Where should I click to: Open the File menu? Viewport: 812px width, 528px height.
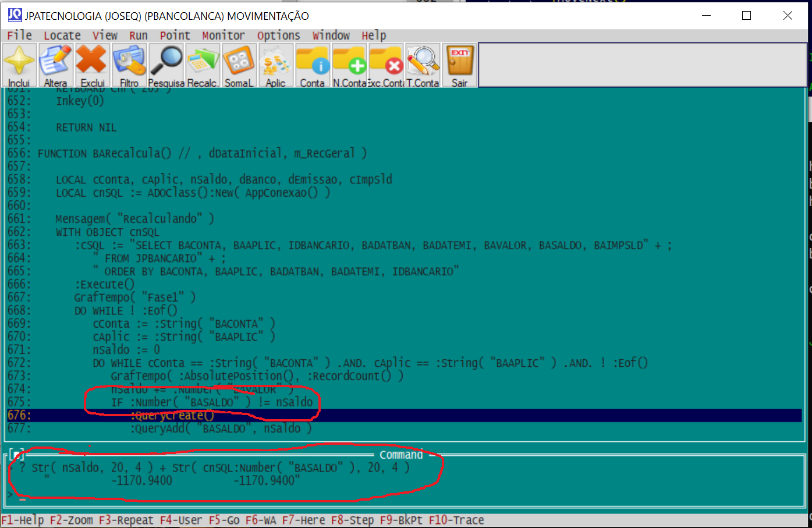pyautogui.click(x=19, y=36)
